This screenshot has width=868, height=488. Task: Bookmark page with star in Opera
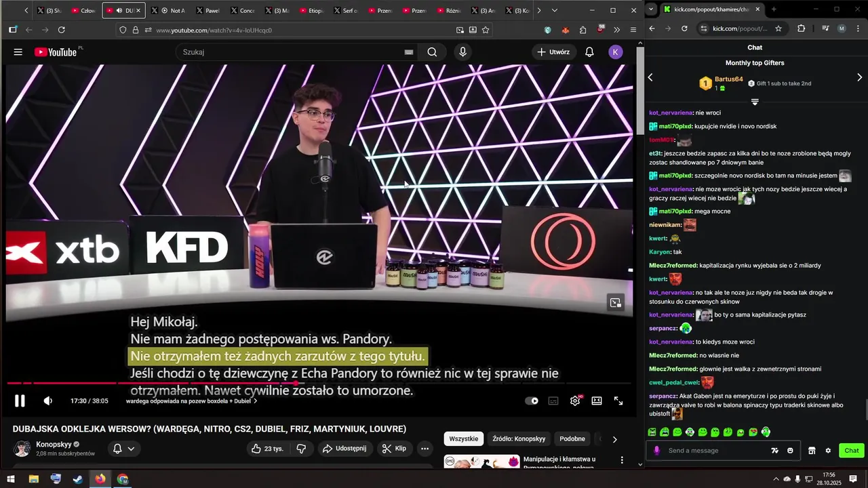click(486, 30)
